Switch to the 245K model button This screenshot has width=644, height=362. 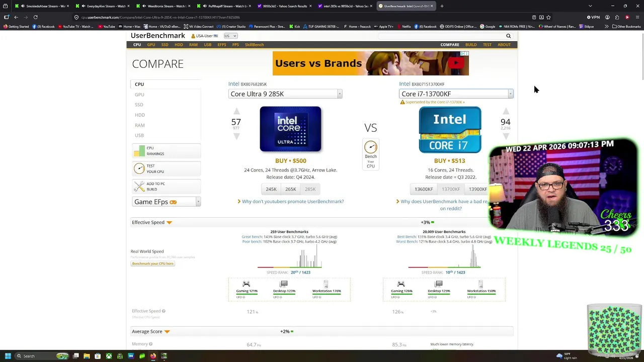271,189
